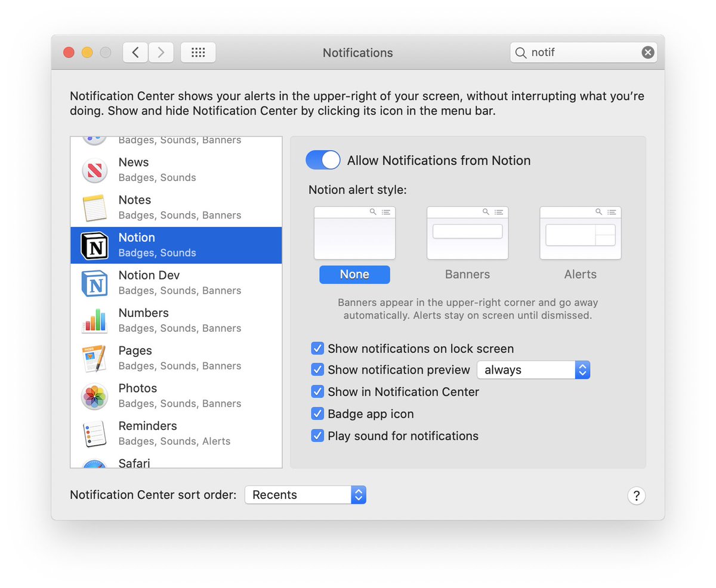Image resolution: width=716 pixels, height=588 pixels.
Task: Click the magnifying glass search icon
Action: (521, 53)
